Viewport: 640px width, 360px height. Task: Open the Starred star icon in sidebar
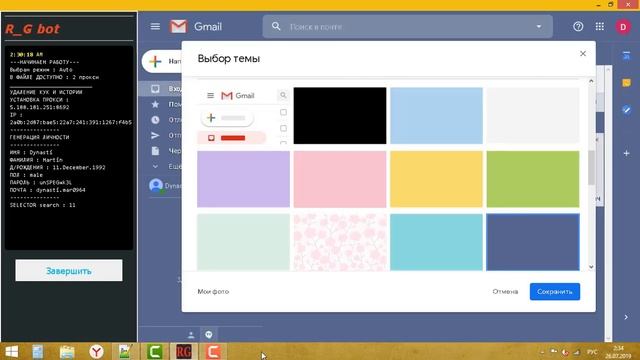coord(155,104)
